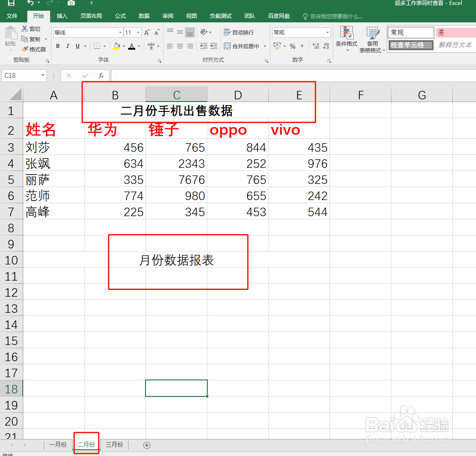Open the Page Layout (页面布局) tab

pos(91,16)
